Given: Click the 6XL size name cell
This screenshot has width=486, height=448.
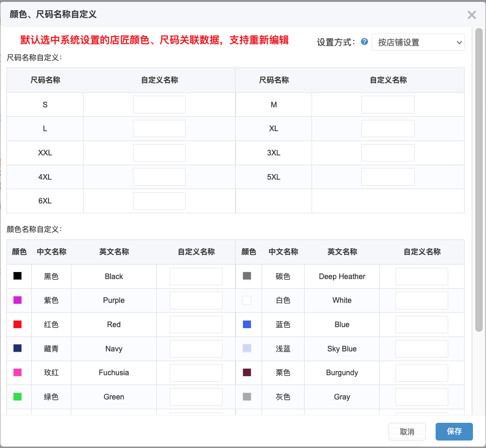Looking at the screenshot, I should coord(45,201).
